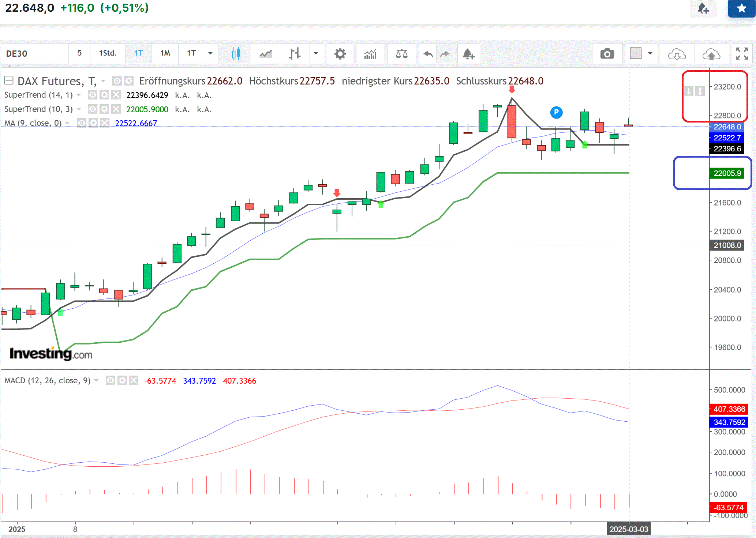Select the compare instruments scales icon
This screenshot has width=756, height=538.
click(x=401, y=53)
